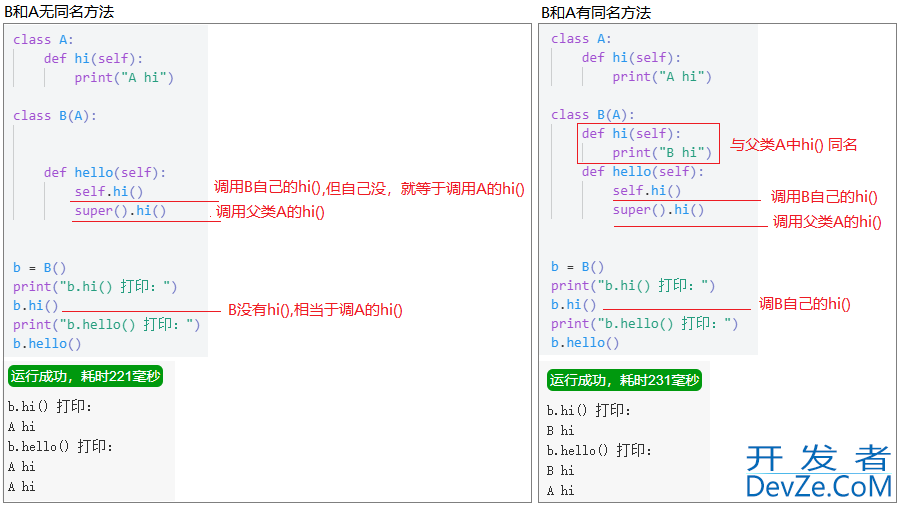Click "def hi(self):" under class B(A) in 有同名方法 code
The image size is (902, 508).
631,133
